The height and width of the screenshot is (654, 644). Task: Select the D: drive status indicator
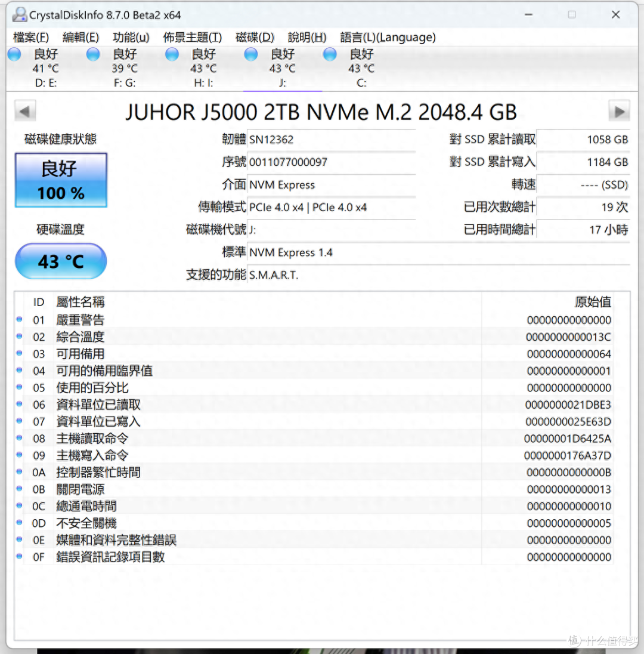click(x=14, y=54)
